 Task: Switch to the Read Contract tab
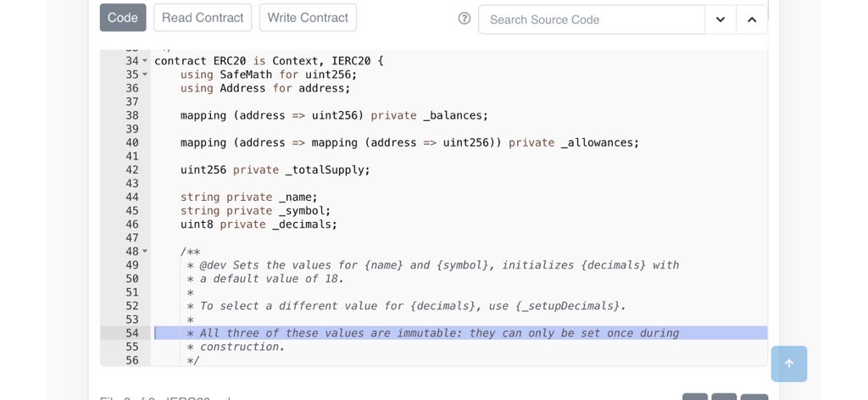point(203,18)
